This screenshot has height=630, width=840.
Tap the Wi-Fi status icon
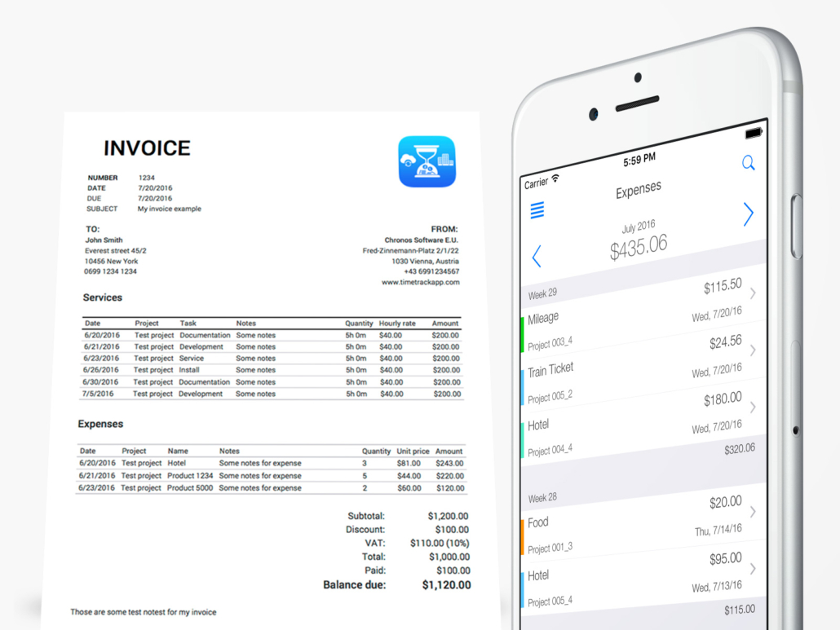(555, 178)
